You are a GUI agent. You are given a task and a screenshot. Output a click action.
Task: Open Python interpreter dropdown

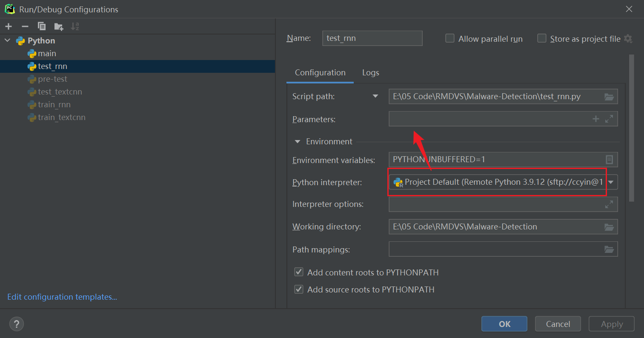[611, 182]
